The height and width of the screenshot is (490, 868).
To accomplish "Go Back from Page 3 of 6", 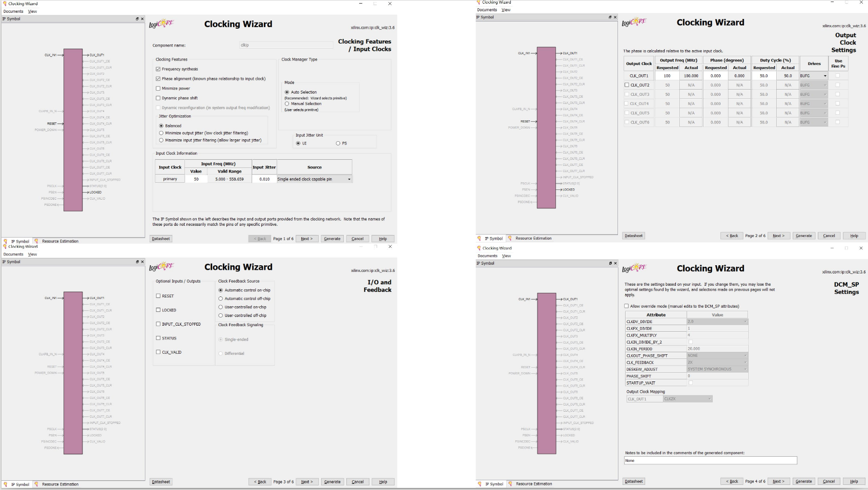I will tap(260, 482).
